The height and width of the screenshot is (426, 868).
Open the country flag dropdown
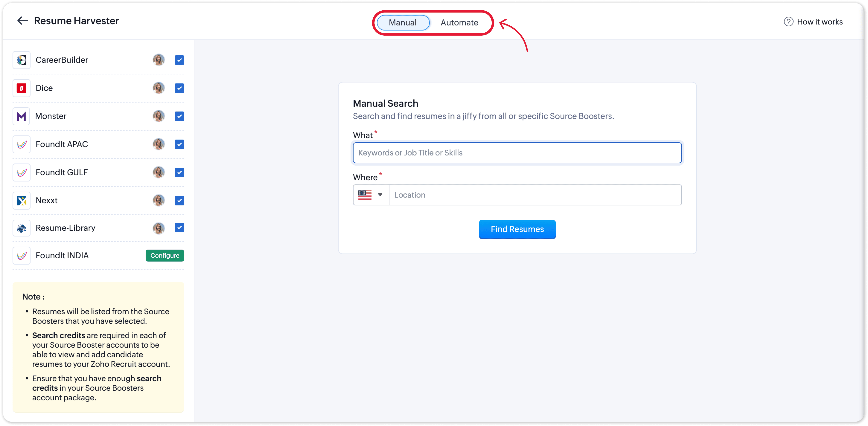click(x=371, y=195)
